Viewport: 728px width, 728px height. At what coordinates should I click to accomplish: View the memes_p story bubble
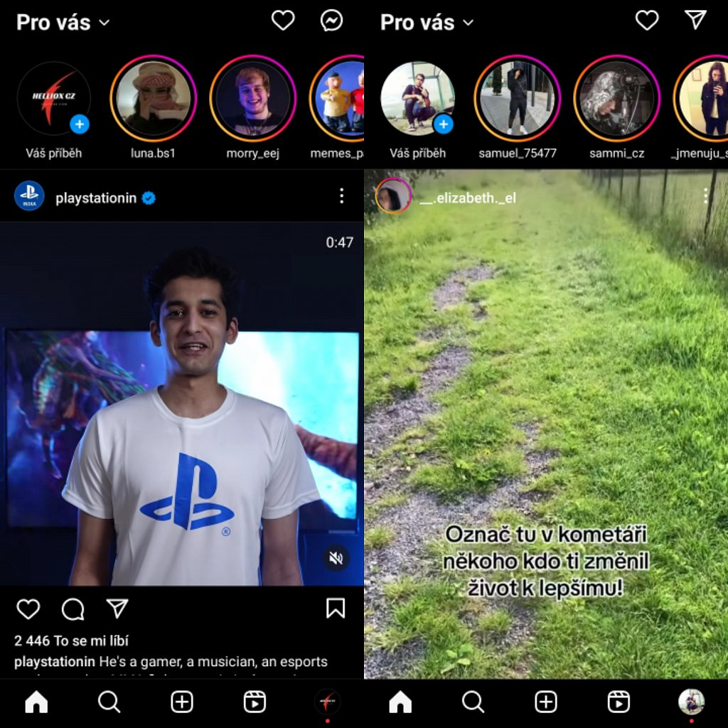(x=336, y=98)
